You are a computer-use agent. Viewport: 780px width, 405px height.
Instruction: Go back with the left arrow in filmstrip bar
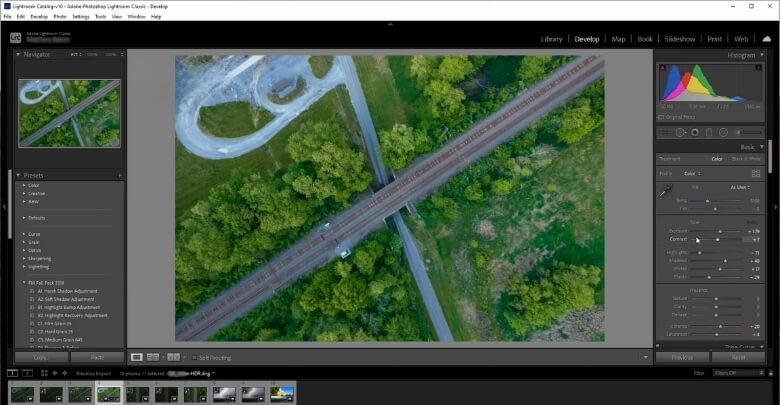[x=55, y=373]
